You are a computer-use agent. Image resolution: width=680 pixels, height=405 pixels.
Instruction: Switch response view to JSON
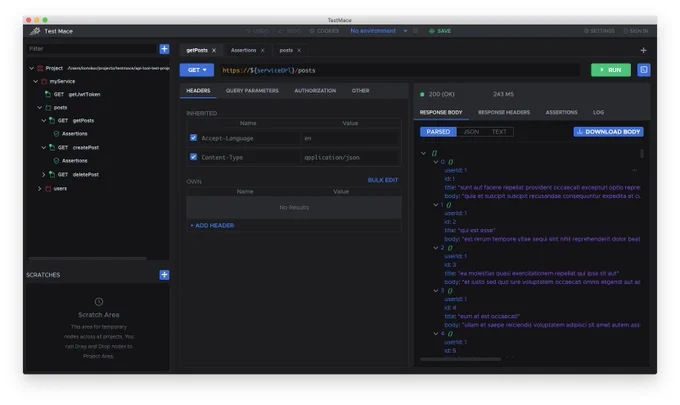(471, 132)
